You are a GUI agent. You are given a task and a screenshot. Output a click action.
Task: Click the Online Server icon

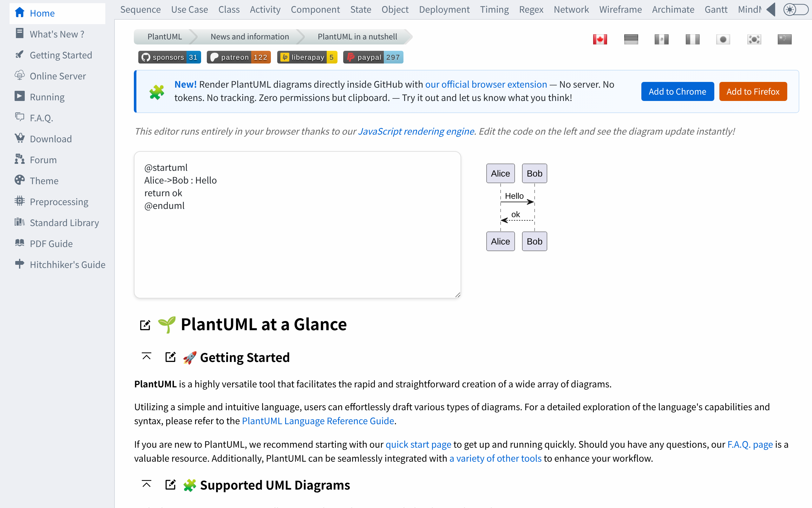pyautogui.click(x=19, y=75)
